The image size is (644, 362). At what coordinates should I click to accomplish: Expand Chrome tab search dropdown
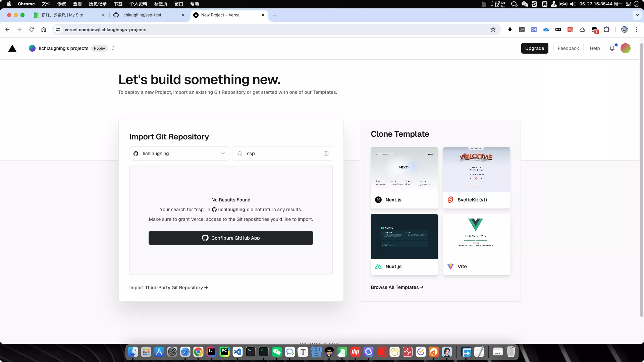[x=637, y=15]
